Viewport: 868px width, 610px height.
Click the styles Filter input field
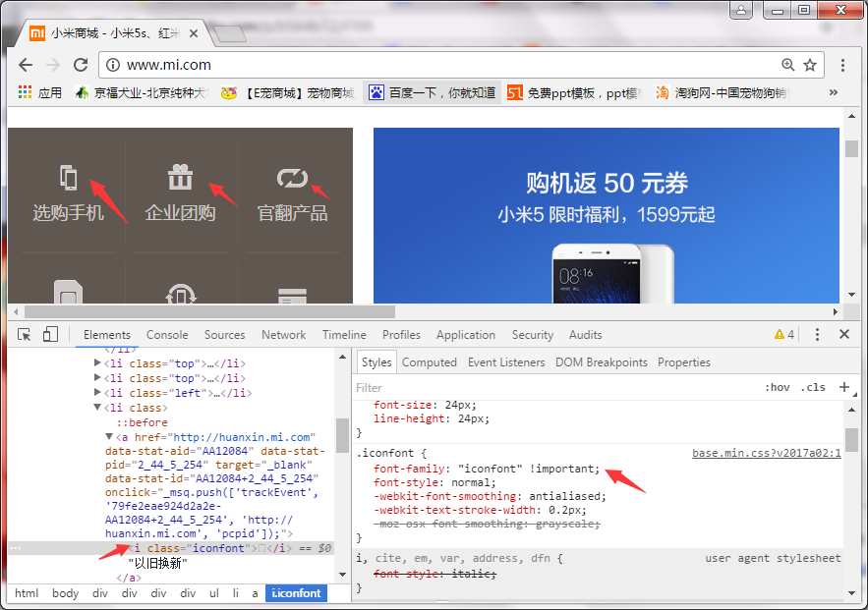(x=553, y=388)
